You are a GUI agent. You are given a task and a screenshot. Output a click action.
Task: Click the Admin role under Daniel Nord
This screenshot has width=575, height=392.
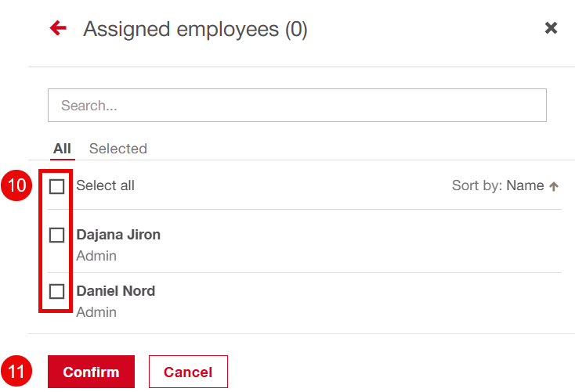(x=96, y=312)
